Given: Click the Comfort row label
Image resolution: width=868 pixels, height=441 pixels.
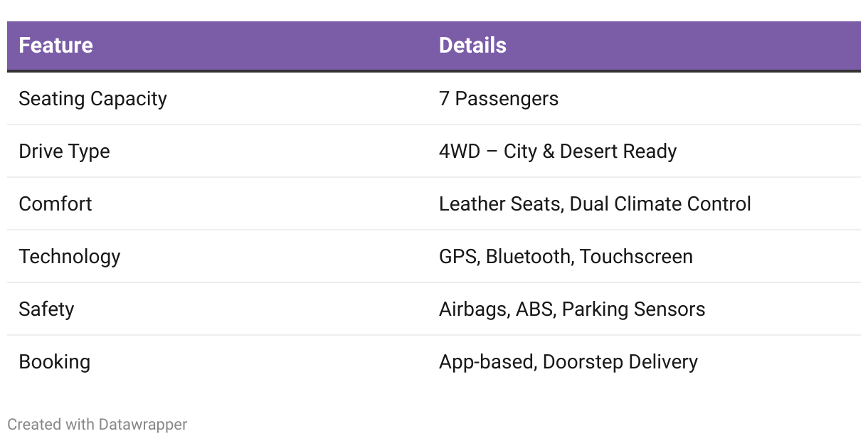Looking at the screenshot, I should pyautogui.click(x=55, y=204).
